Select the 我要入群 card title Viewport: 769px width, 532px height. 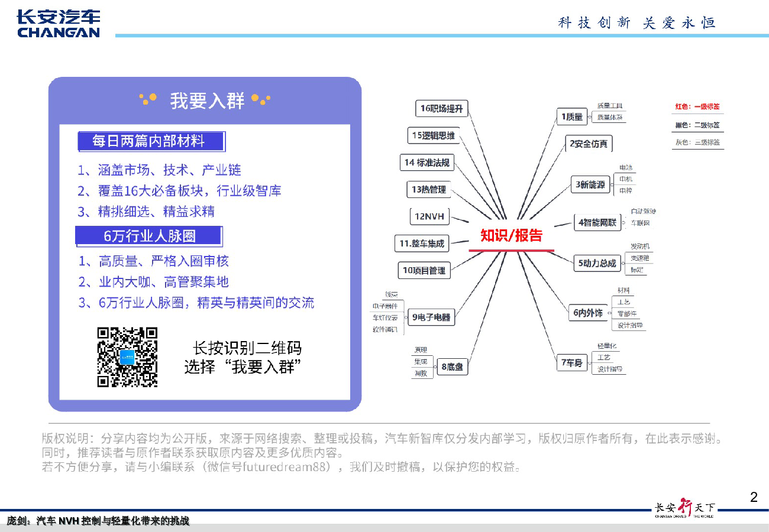[x=207, y=100]
